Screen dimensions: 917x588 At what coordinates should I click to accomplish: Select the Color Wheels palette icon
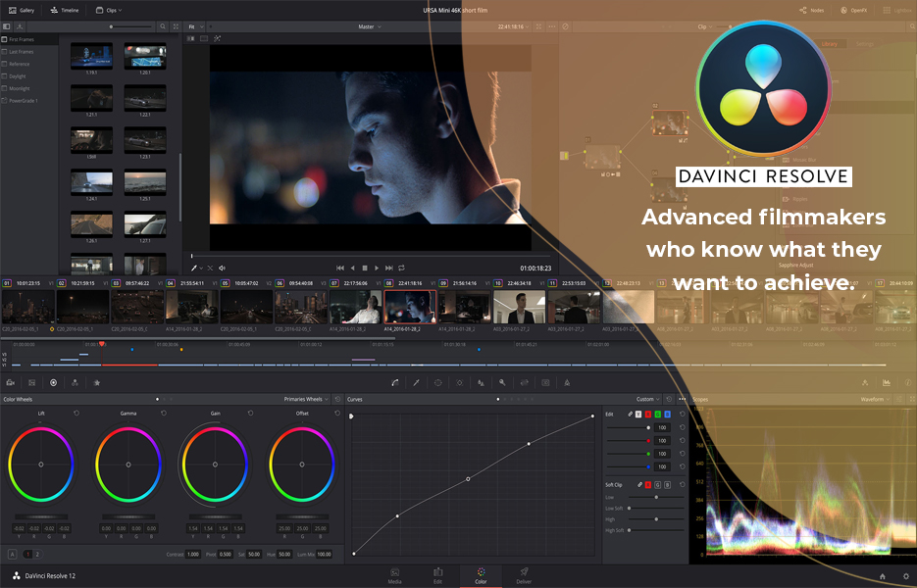[53, 383]
